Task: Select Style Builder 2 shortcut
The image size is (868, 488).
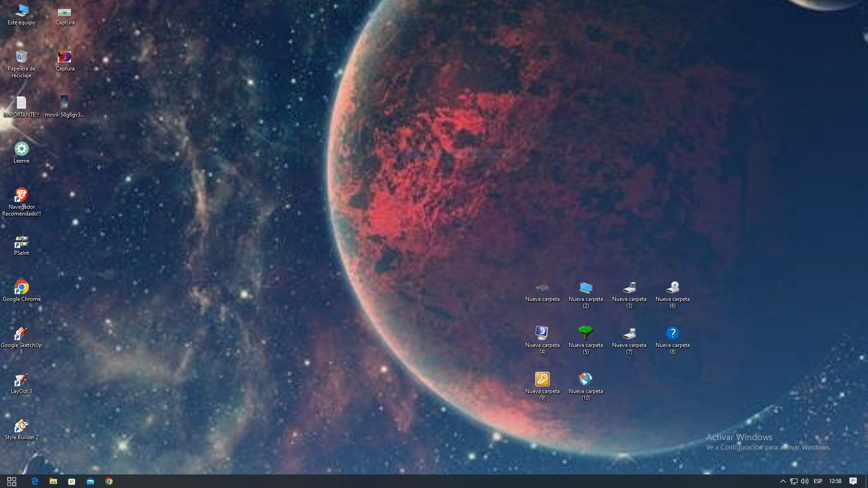Action: tap(21, 426)
